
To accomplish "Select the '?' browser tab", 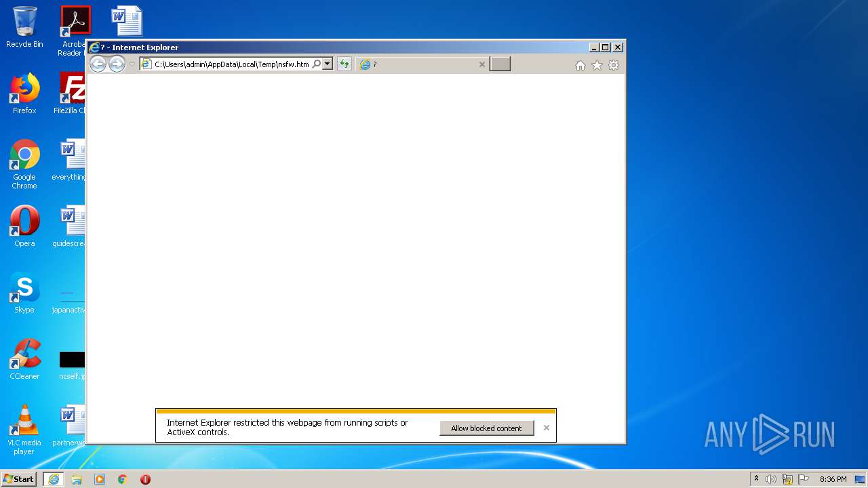I will point(422,64).
